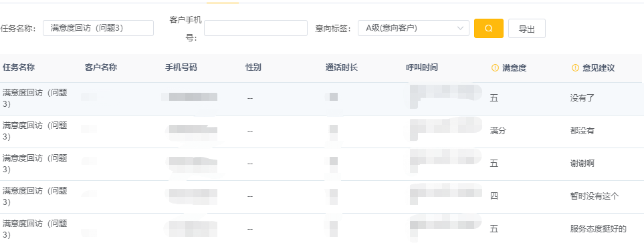Click the 四 satisfaction value cell
This screenshot has height=243, width=644.
tap(494, 197)
